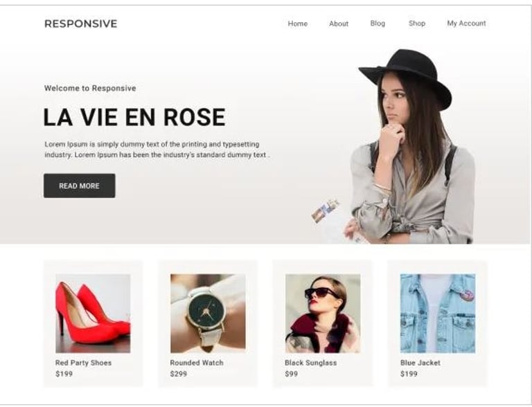
Task: Open the Home menu item
Action: [298, 24]
